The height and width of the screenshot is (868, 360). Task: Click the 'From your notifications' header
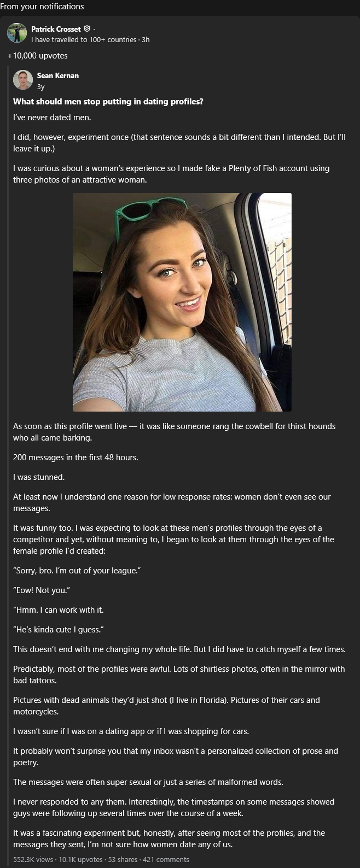(x=42, y=7)
